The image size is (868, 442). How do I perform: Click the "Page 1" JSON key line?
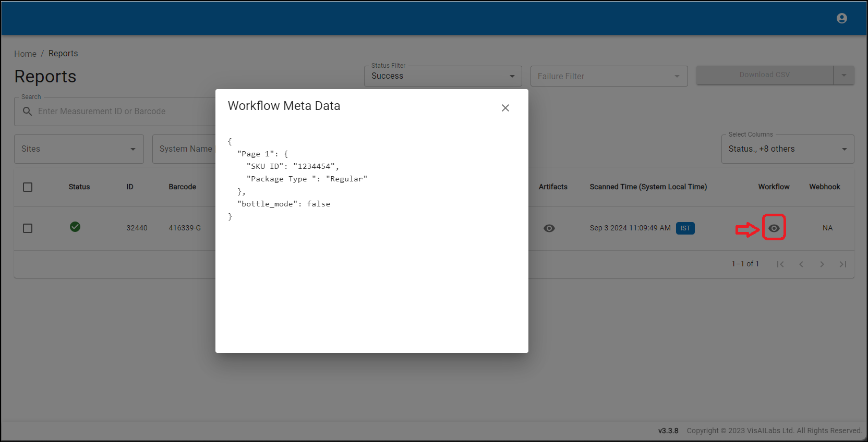(x=263, y=154)
